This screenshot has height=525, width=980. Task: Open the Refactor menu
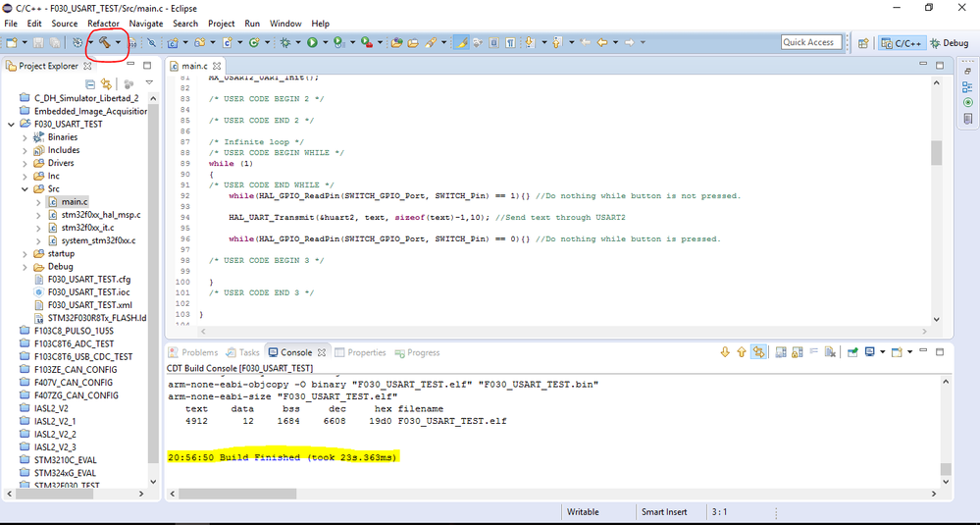point(103,24)
